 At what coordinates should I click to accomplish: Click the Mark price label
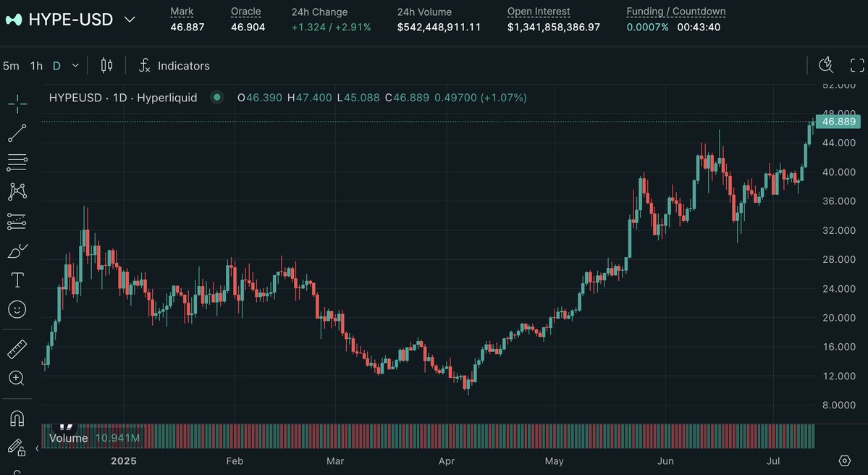pos(182,11)
